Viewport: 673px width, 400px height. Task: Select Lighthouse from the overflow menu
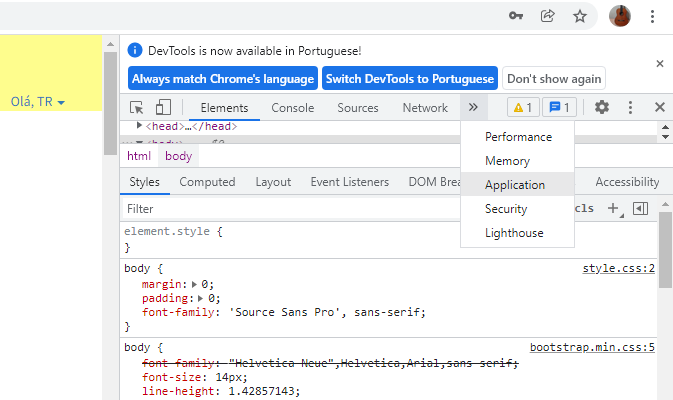[x=518, y=233]
